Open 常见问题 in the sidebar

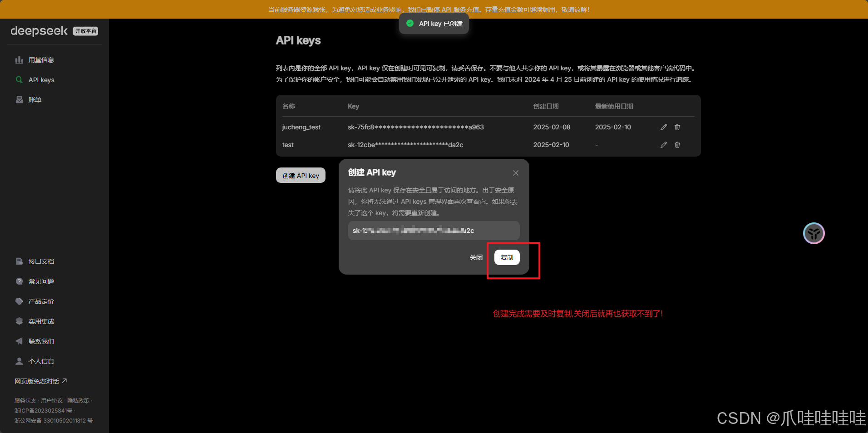pyautogui.click(x=41, y=281)
